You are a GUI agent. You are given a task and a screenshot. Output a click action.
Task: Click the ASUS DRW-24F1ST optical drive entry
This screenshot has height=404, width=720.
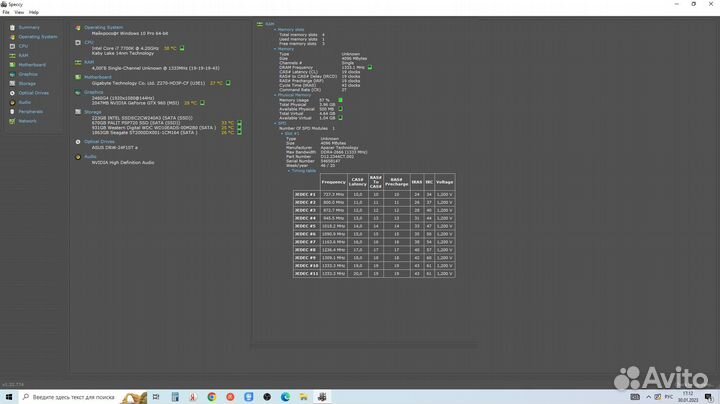[115, 148]
